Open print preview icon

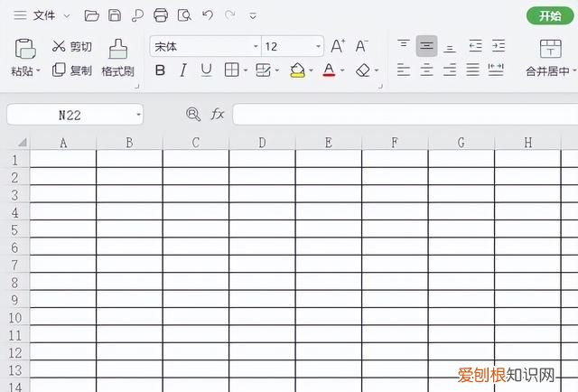(184, 15)
